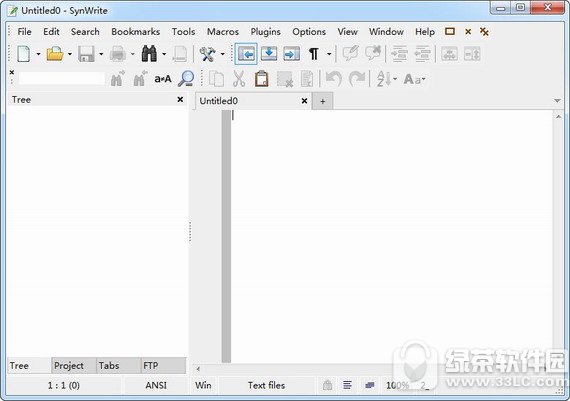This screenshot has width=570, height=401.
Task: Click the quick search input field
Action: pyautogui.click(x=61, y=78)
